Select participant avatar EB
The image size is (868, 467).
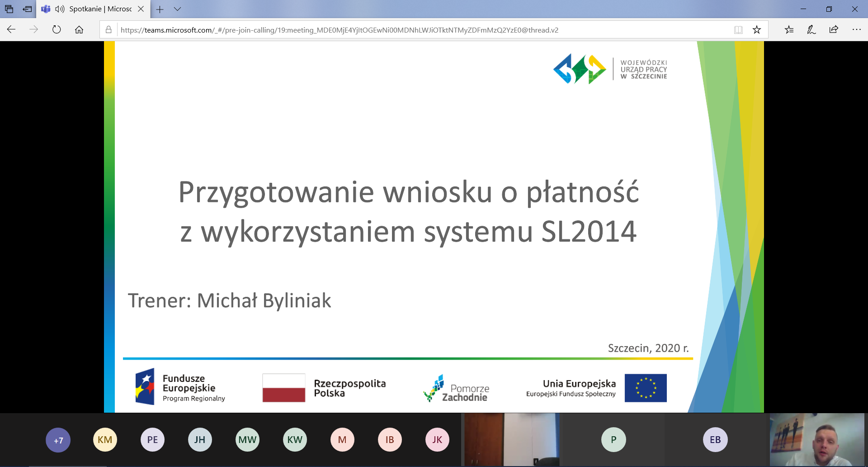715,440
